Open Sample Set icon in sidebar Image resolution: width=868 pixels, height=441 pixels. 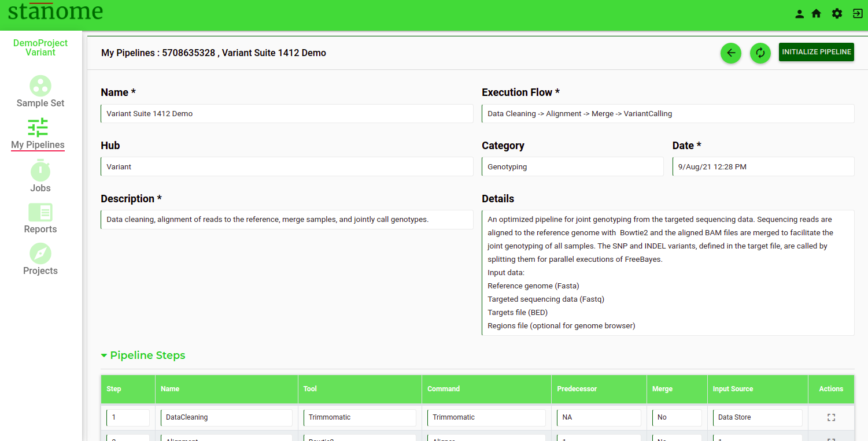[x=40, y=86]
